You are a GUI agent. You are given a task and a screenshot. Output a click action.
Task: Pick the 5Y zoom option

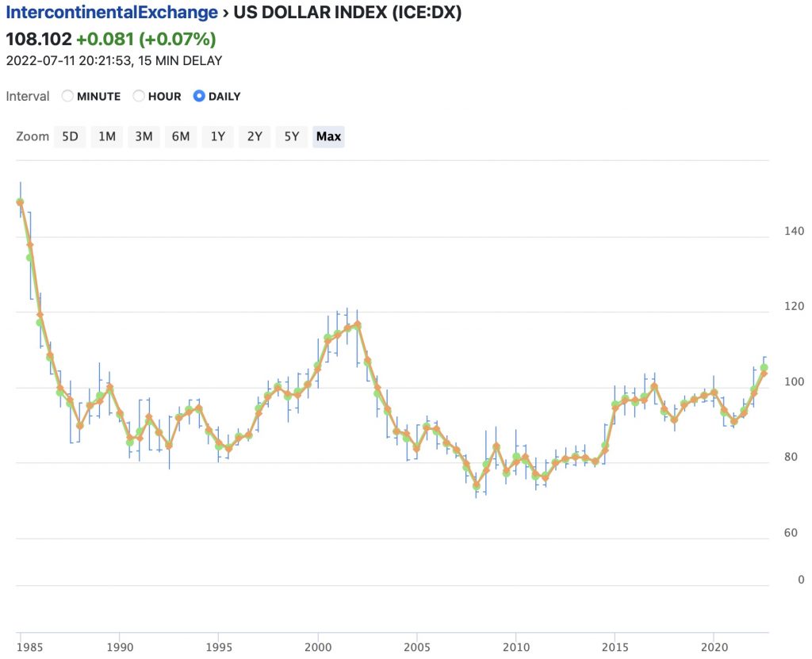(x=292, y=136)
